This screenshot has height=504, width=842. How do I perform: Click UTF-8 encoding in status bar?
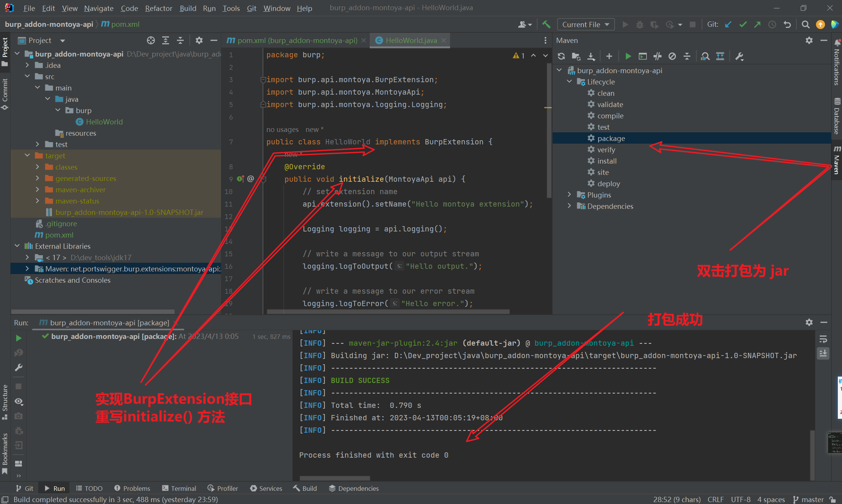741,499
